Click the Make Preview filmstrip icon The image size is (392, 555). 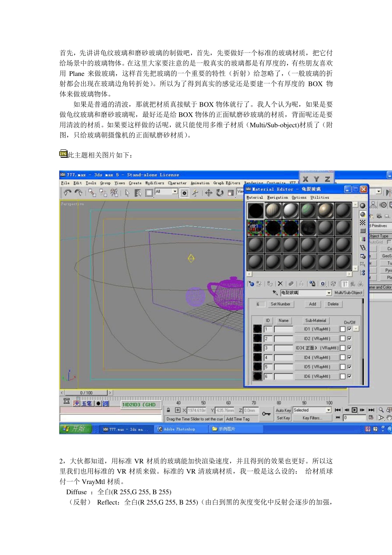point(363,247)
